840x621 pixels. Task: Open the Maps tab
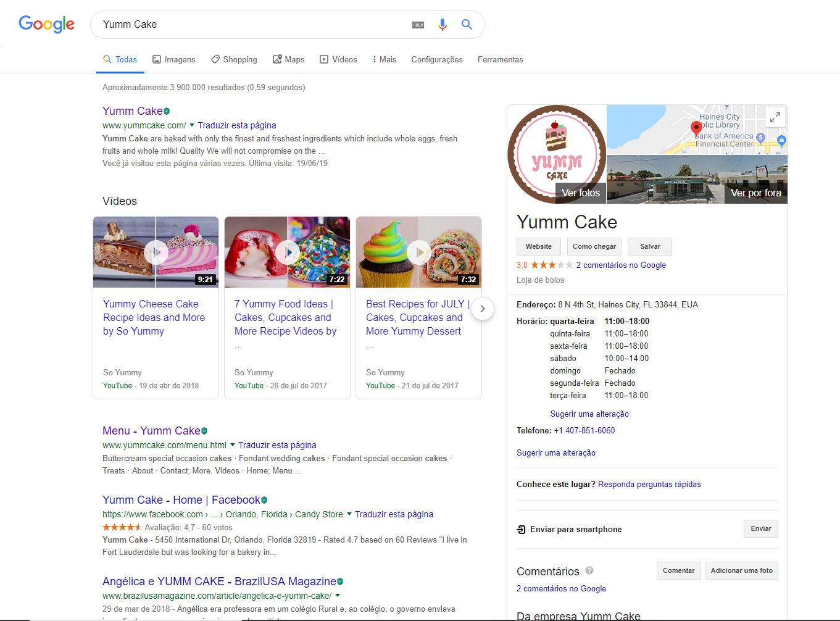coord(289,59)
